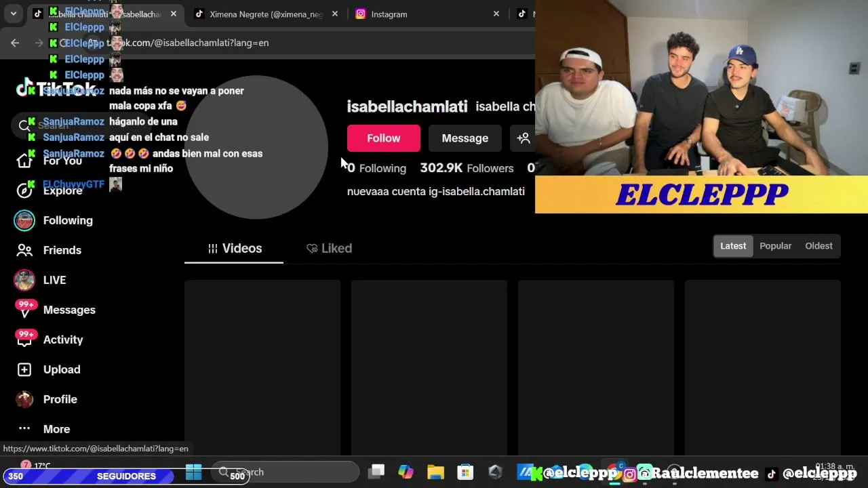Switch to the Ximena Negrete tab
868x488 pixels.
(266, 14)
